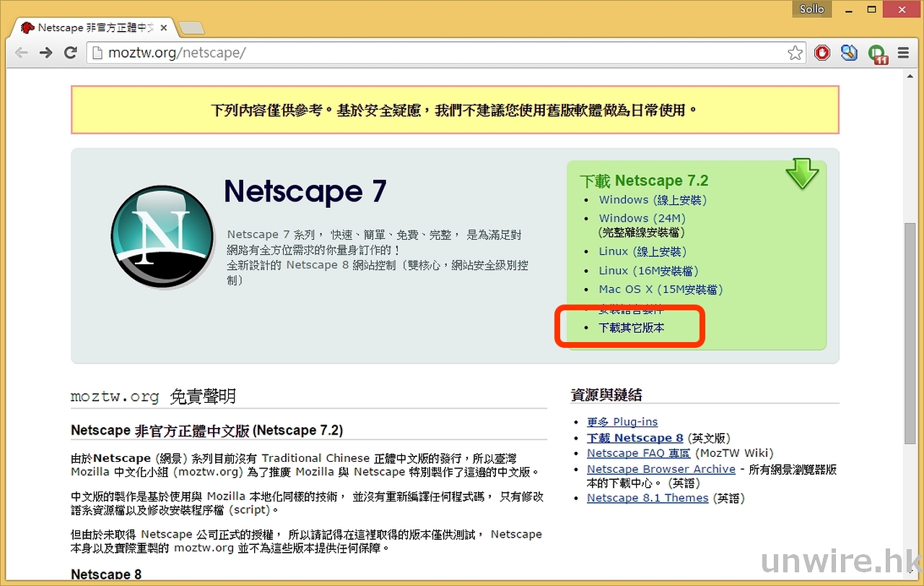Open the Mac OS X (15M安裝檔) link
Viewport: 924px width, 586px height.
click(x=661, y=289)
